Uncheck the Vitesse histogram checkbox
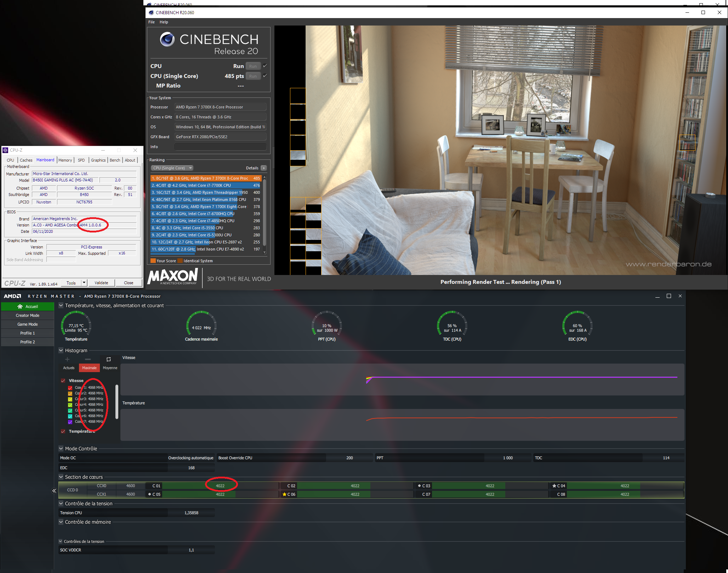Screen dimensions: 728x573 click(x=63, y=381)
